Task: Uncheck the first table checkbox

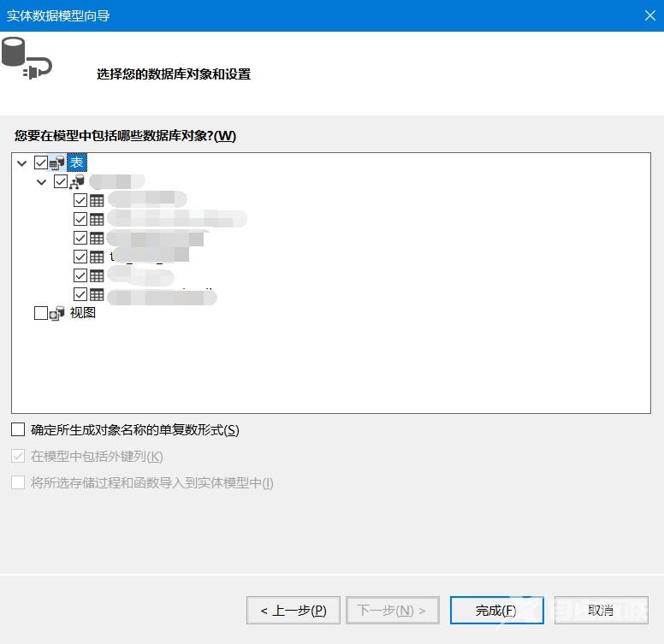Action: click(80, 200)
